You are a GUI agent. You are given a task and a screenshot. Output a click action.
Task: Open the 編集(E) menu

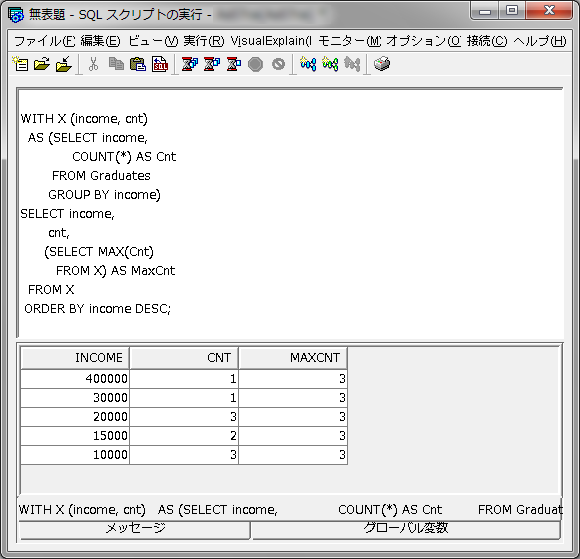(101, 41)
